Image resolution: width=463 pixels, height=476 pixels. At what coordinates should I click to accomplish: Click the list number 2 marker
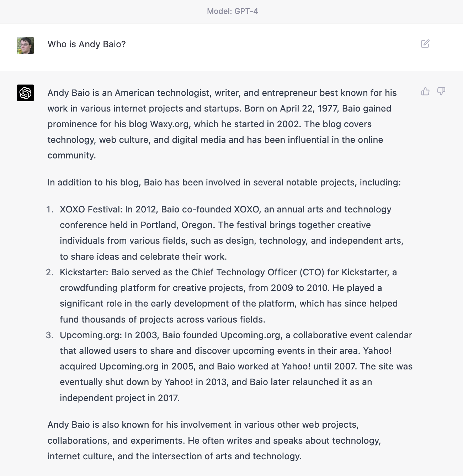(x=50, y=272)
